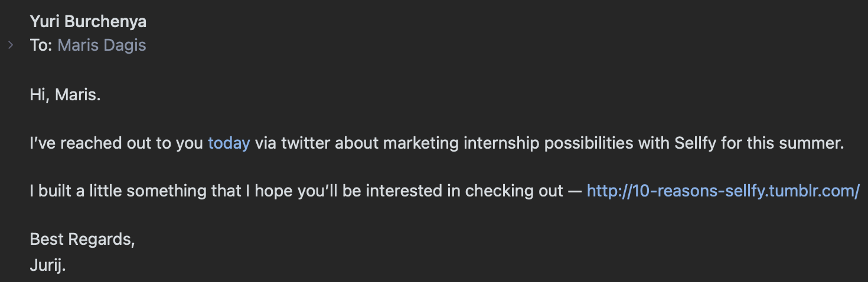Viewport: 868px width, 282px height.
Task: Open the "today" date link
Action: click(229, 143)
